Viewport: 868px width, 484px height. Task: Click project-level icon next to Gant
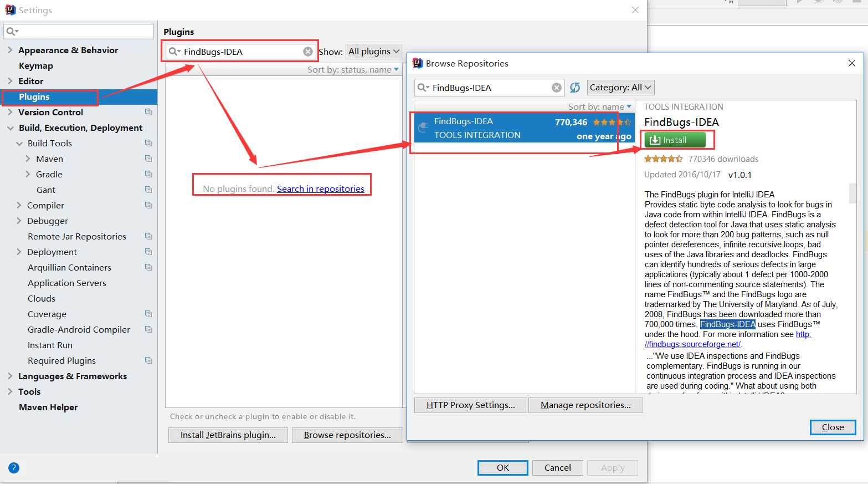[148, 190]
